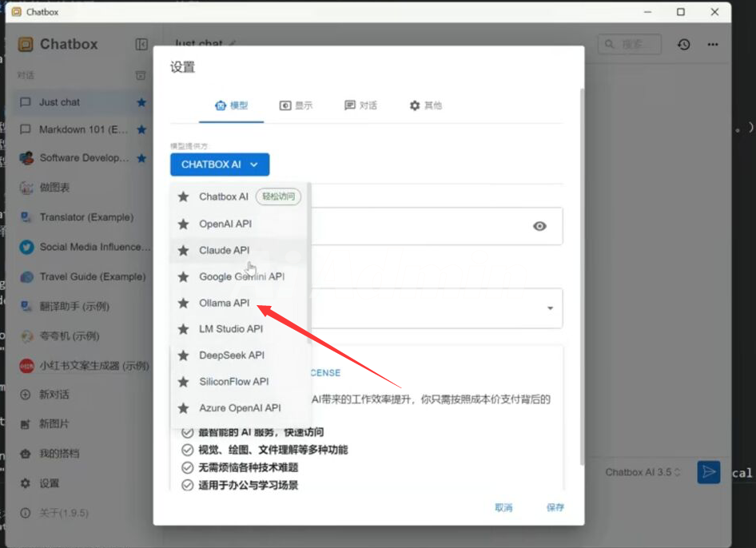The height and width of the screenshot is (548, 756).
Task: Collapse the Chatbox sidebar panel icon
Action: coord(141,44)
